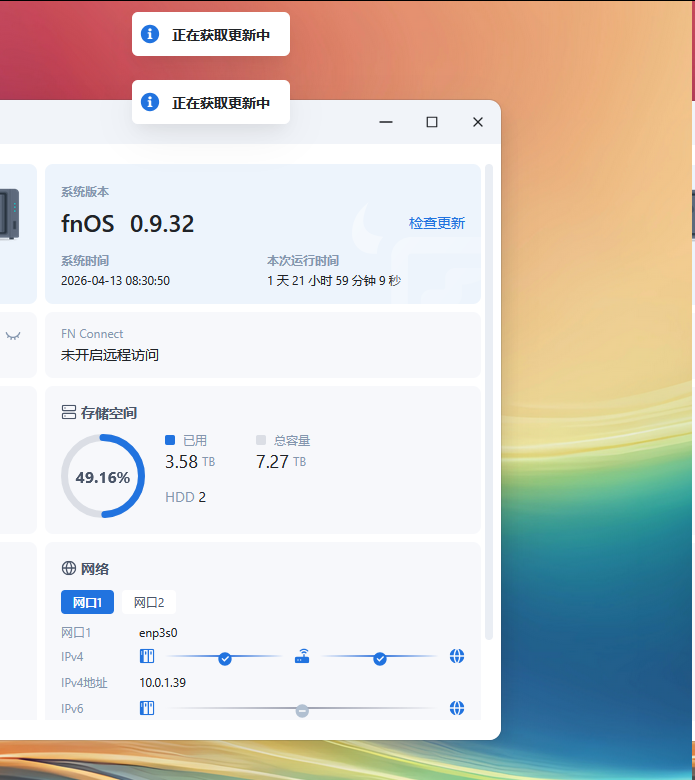The height and width of the screenshot is (780, 695).
Task: Switch to the 网口2 tab
Action: point(149,602)
